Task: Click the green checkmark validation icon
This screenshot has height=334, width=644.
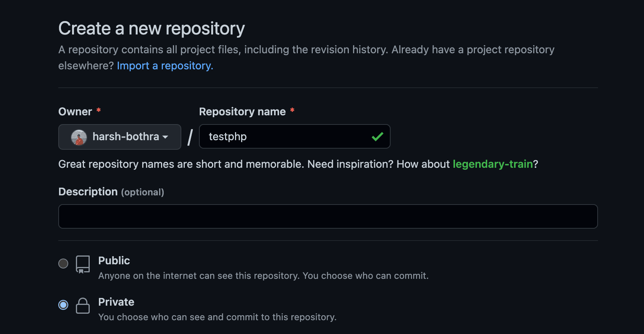Action: tap(378, 137)
